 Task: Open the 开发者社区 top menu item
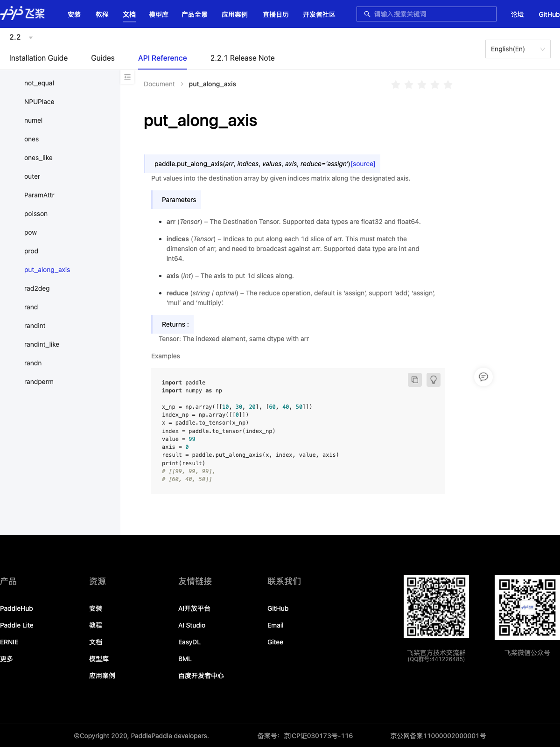(319, 14)
